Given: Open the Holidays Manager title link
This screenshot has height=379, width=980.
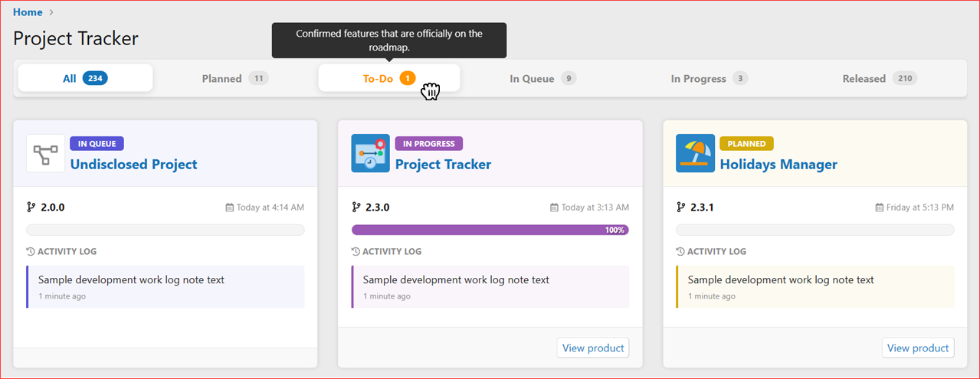Looking at the screenshot, I should [778, 164].
